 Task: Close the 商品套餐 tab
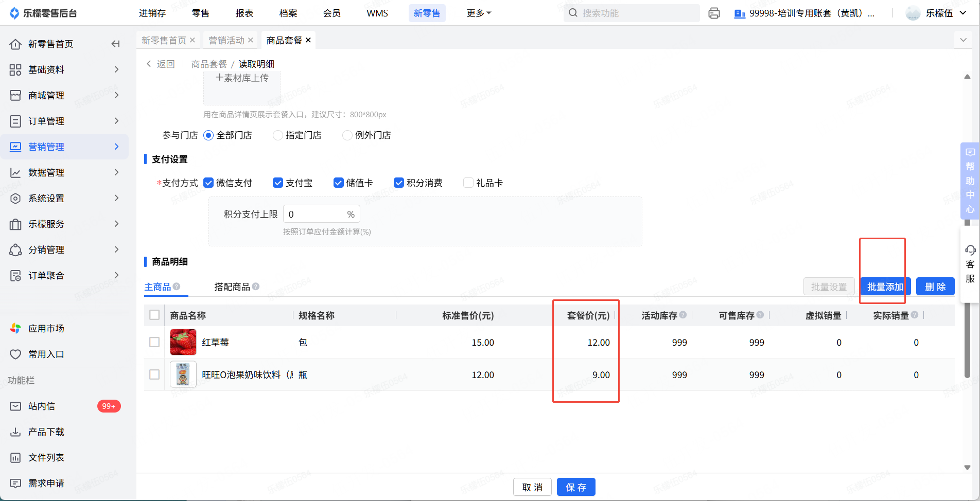tap(308, 40)
